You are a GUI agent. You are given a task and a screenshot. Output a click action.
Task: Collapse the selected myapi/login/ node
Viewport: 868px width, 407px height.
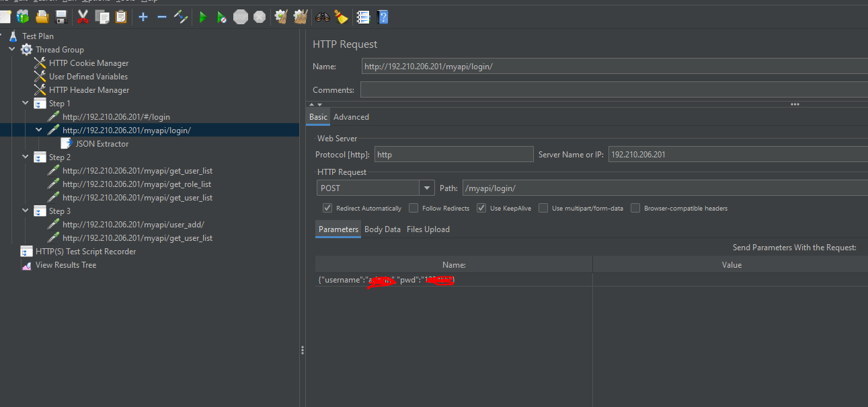click(39, 131)
